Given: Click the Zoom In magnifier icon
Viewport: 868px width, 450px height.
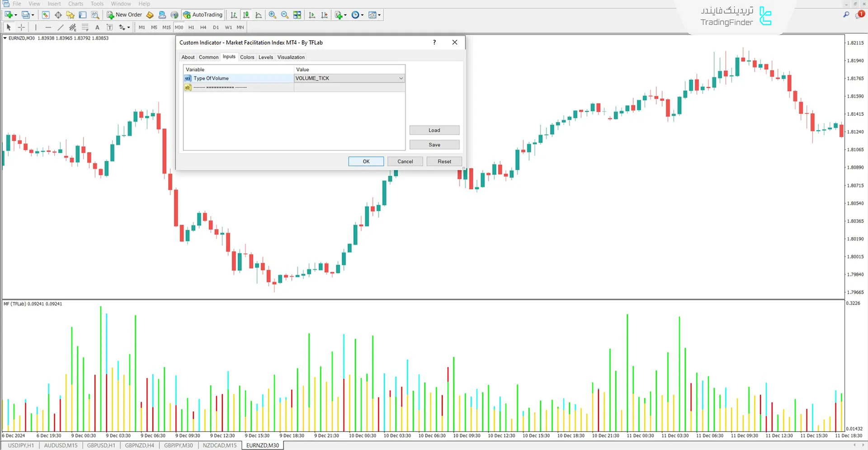Looking at the screenshot, I should [x=272, y=15].
